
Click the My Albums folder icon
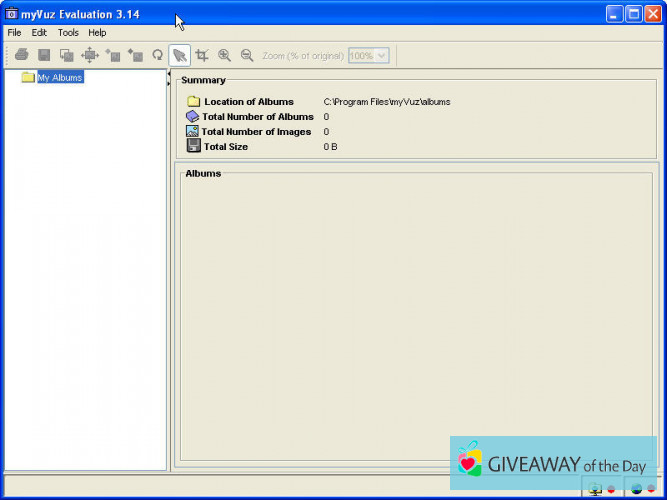point(28,78)
